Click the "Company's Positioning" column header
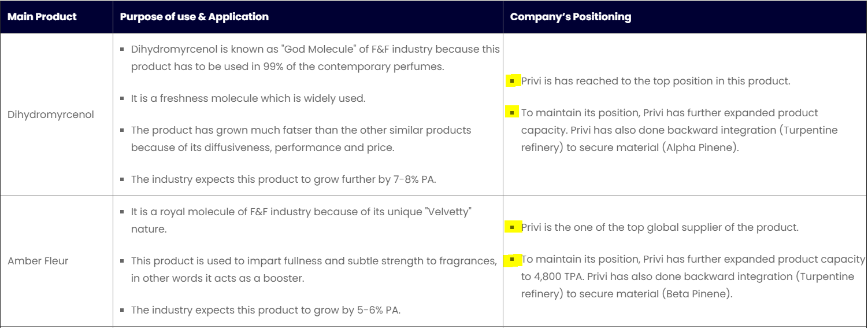Screen dimensions: 868x328 pos(570,17)
